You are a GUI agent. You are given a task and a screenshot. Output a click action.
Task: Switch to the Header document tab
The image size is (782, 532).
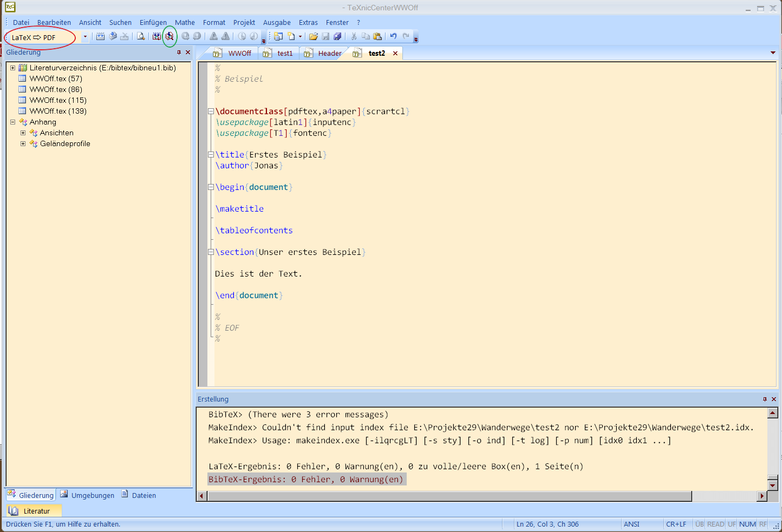(x=329, y=53)
